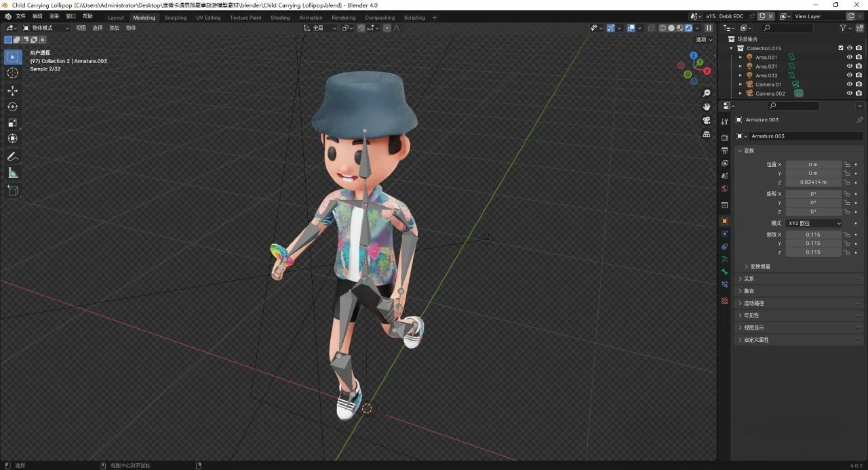Open the Output properties tab
Image resolution: width=868 pixels, height=470 pixels.
coord(724,151)
